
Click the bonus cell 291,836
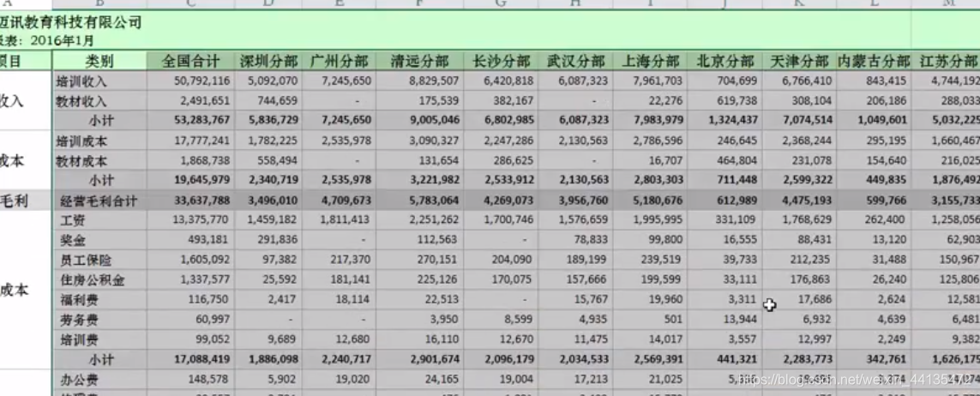coord(268,241)
